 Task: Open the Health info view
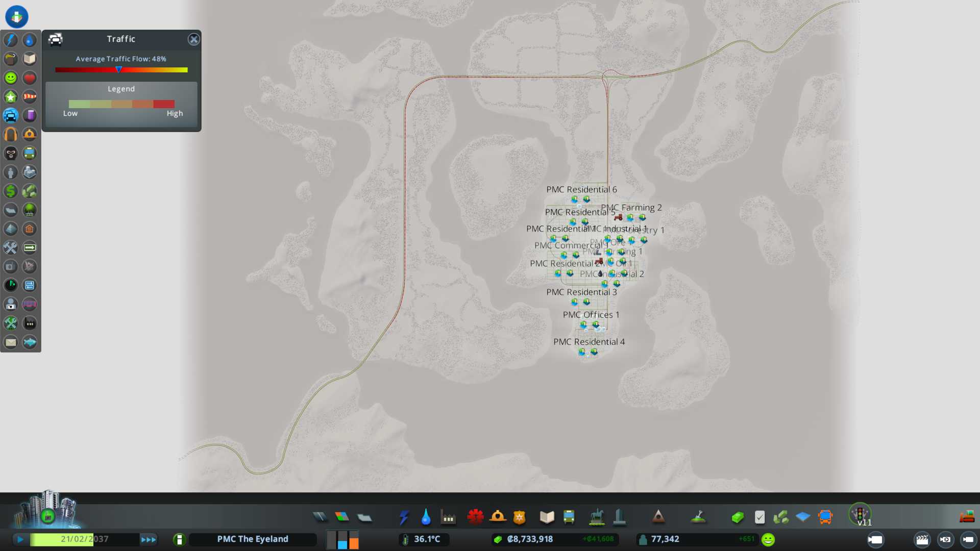(30, 78)
